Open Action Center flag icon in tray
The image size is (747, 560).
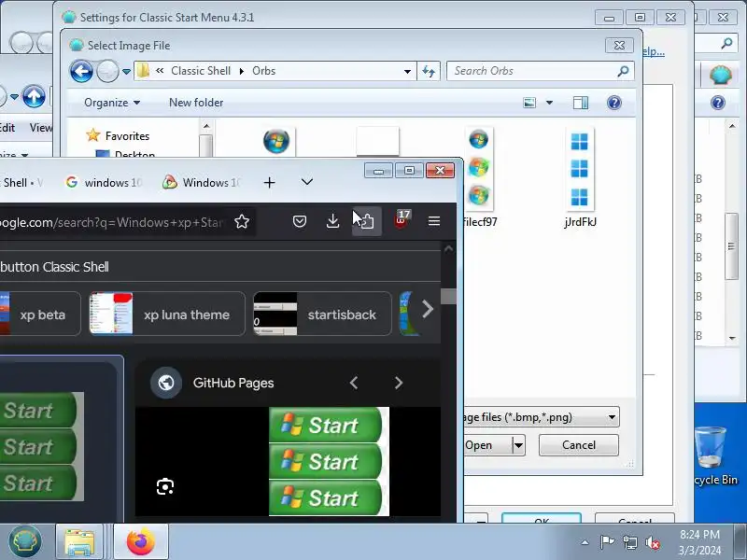[607, 542]
